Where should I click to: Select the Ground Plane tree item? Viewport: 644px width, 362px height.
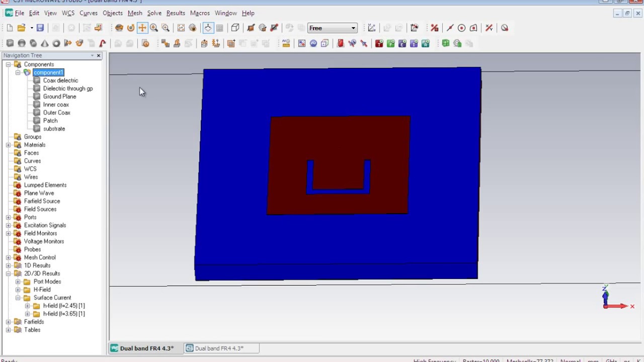(x=59, y=97)
